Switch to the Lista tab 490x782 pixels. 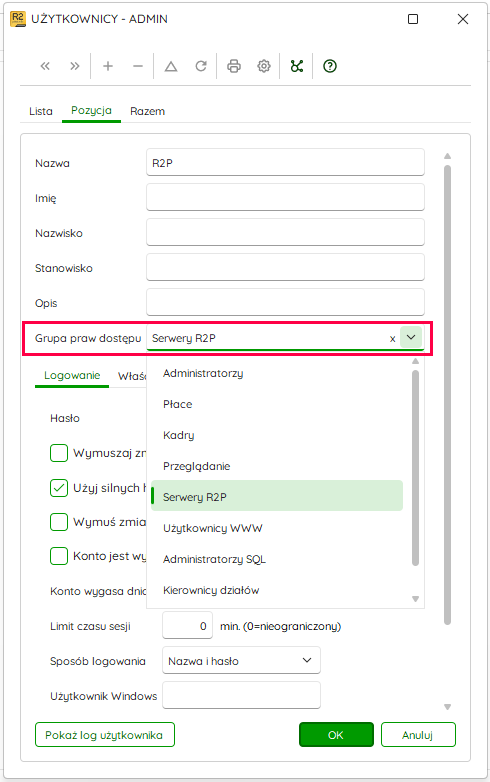pos(41,111)
